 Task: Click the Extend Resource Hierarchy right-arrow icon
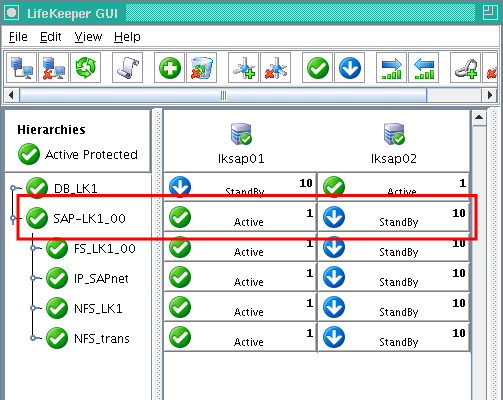[392, 68]
